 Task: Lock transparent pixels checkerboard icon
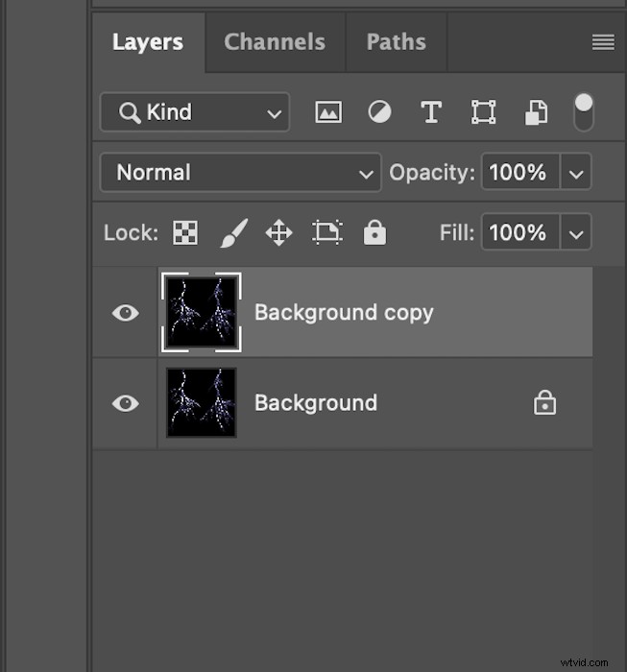(x=184, y=232)
